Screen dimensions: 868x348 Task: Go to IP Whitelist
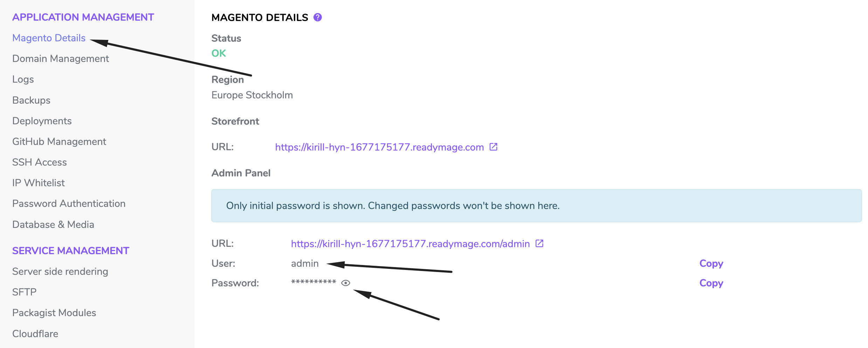[39, 183]
